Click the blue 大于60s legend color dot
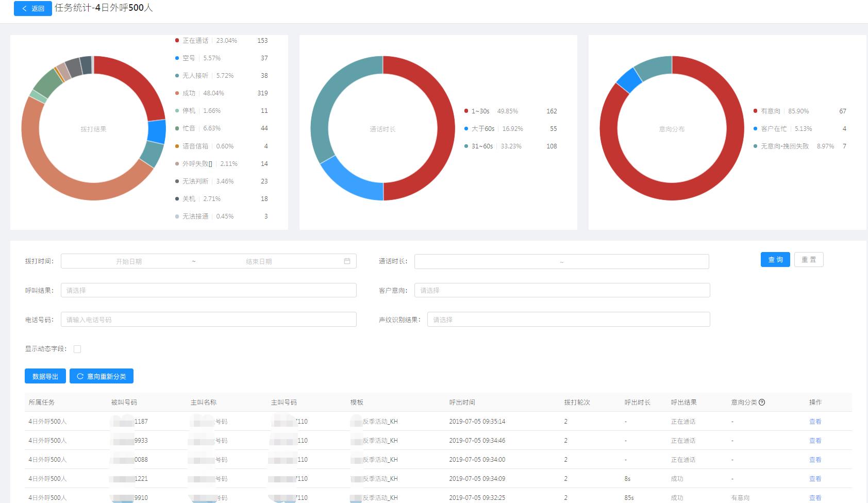This screenshot has height=503, width=868. (x=466, y=129)
